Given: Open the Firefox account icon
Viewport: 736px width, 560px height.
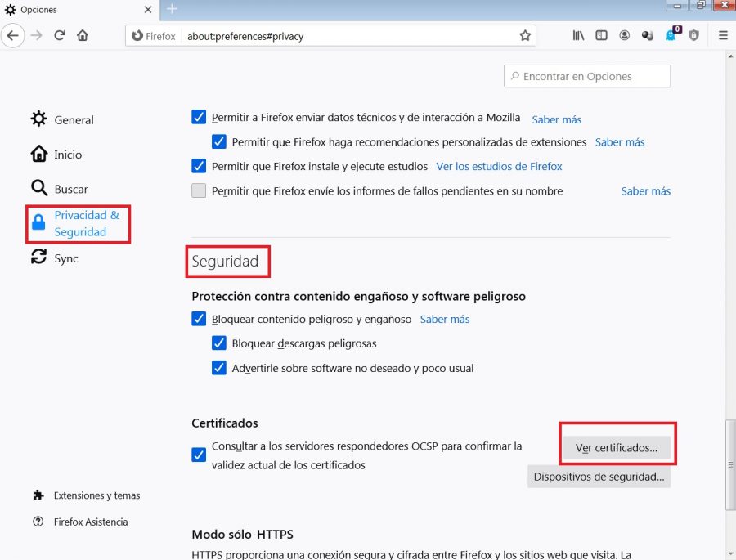Looking at the screenshot, I should pos(625,36).
